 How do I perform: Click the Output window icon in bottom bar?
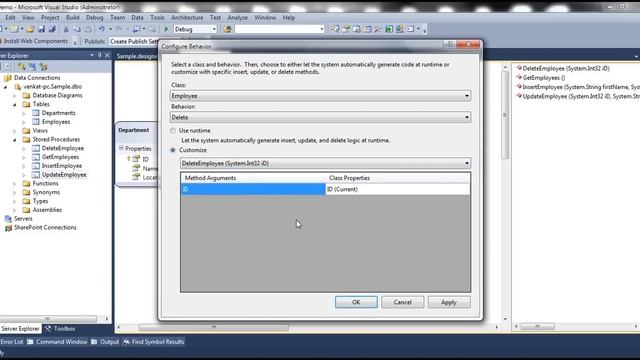click(94, 342)
